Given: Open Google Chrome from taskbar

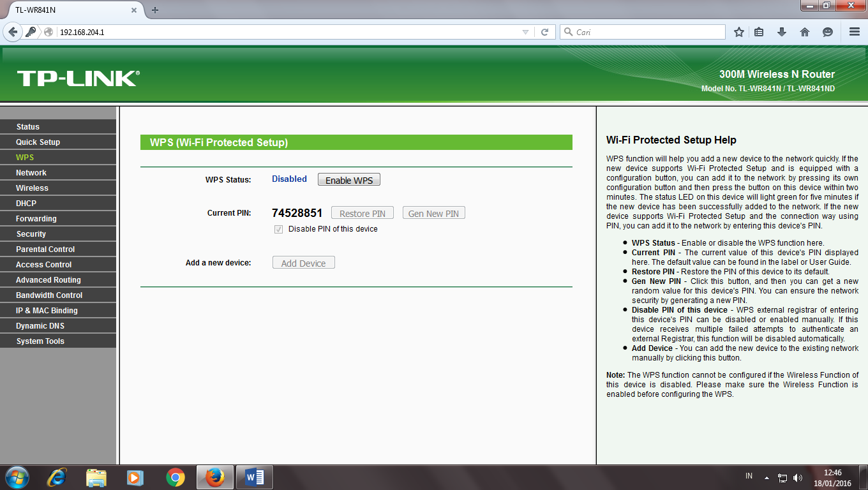Looking at the screenshot, I should click(175, 477).
